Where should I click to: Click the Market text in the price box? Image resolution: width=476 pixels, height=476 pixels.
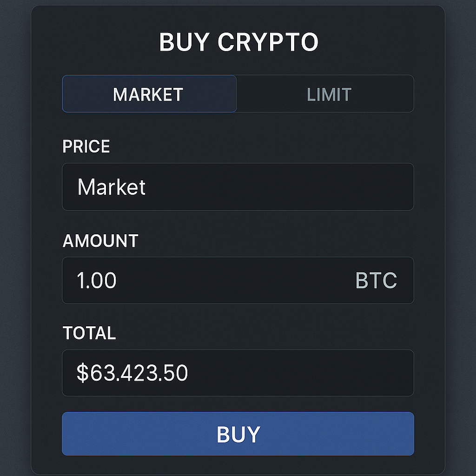[x=112, y=186]
